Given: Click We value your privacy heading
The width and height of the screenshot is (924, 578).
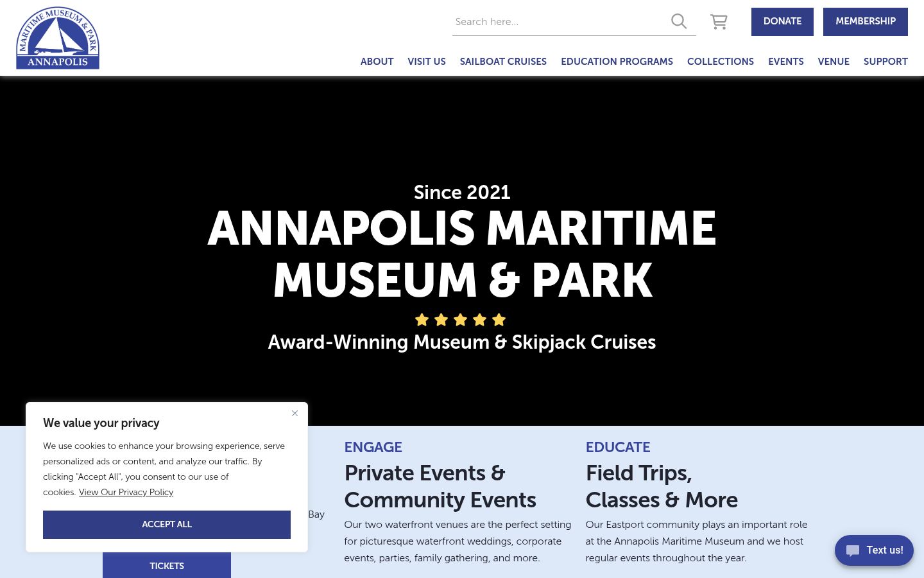Looking at the screenshot, I should pyautogui.click(x=101, y=423).
